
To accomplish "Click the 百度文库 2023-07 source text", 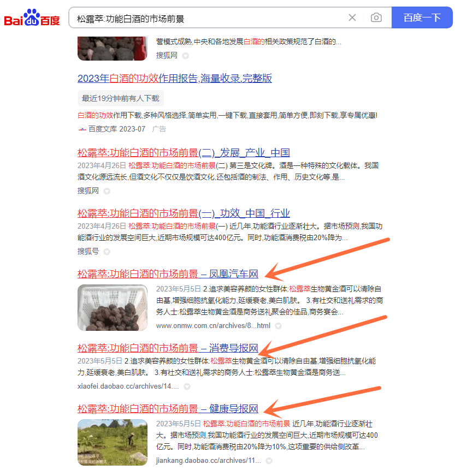I will (x=117, y=129).
